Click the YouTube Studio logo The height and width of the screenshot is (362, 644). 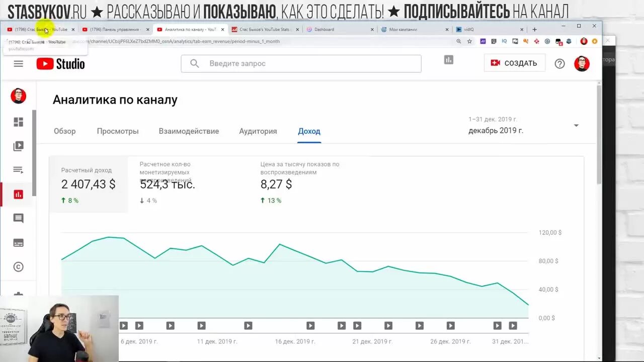click(60, 64)
